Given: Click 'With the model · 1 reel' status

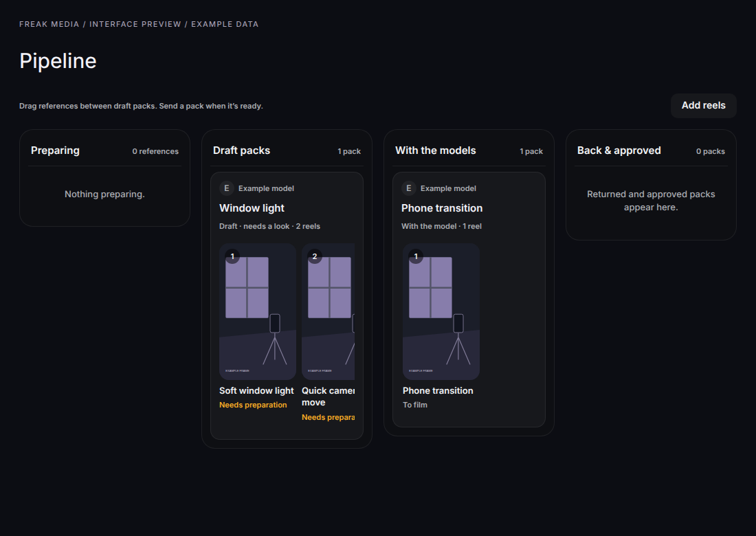Looking at the screenshot, I should (x=441, y=226).
